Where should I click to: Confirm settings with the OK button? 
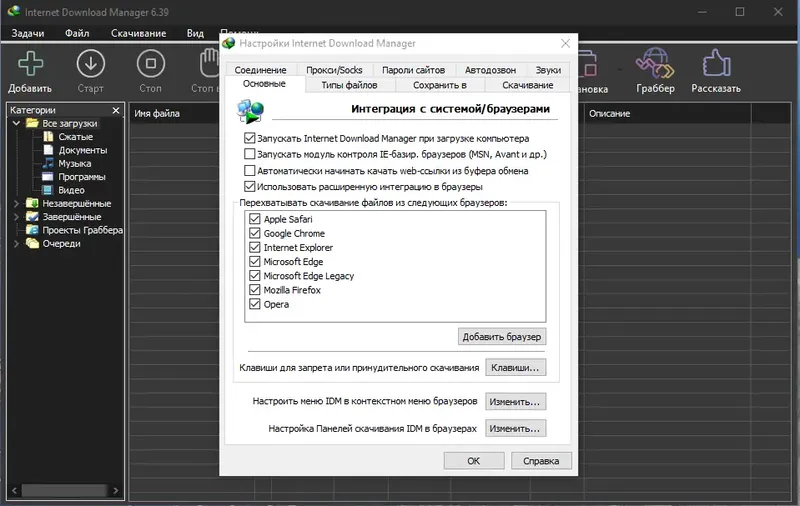474,461
